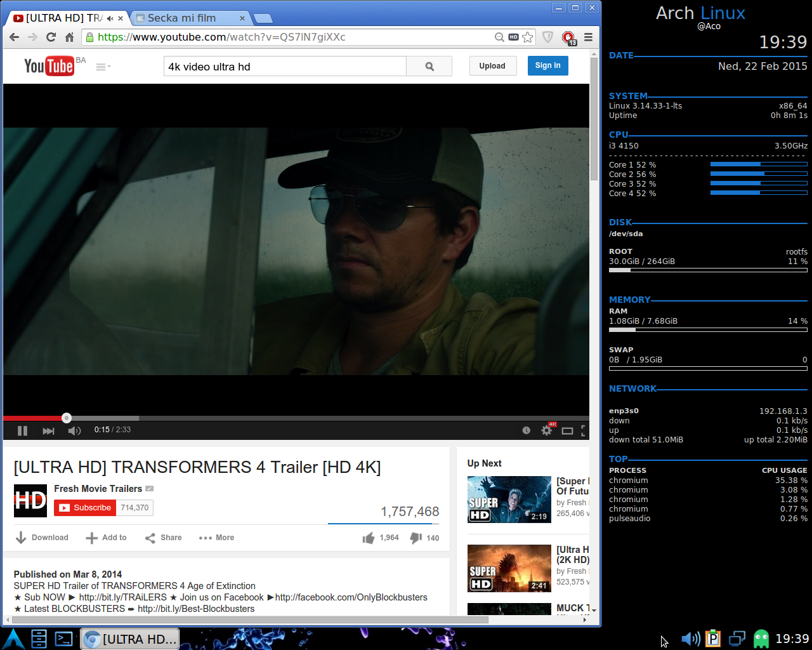This screenshot has width=812, height=650.
Task: Click the Download button below the video
Action: click(x=42, y=538)
